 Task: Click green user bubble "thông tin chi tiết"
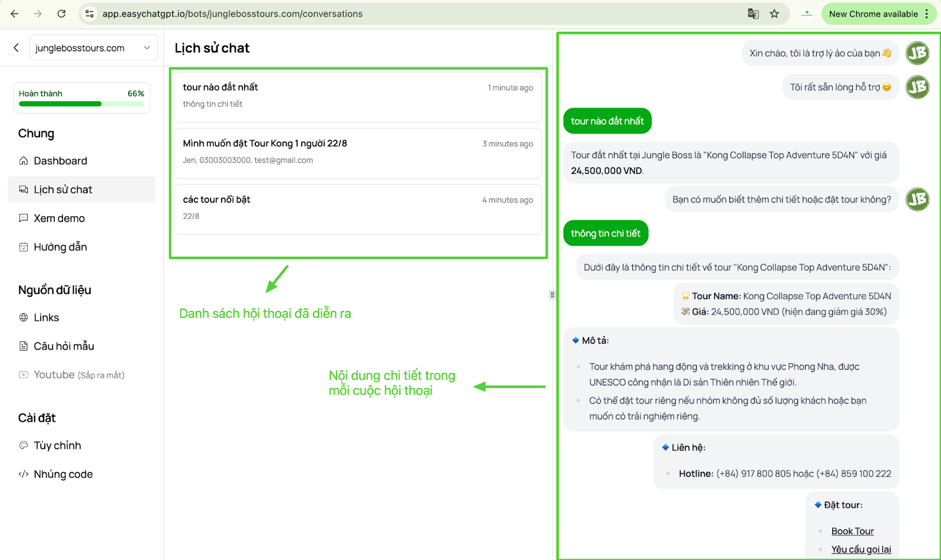606,233
